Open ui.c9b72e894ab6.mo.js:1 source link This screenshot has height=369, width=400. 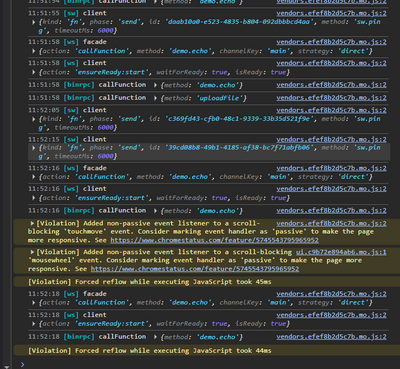pos(341,252)
